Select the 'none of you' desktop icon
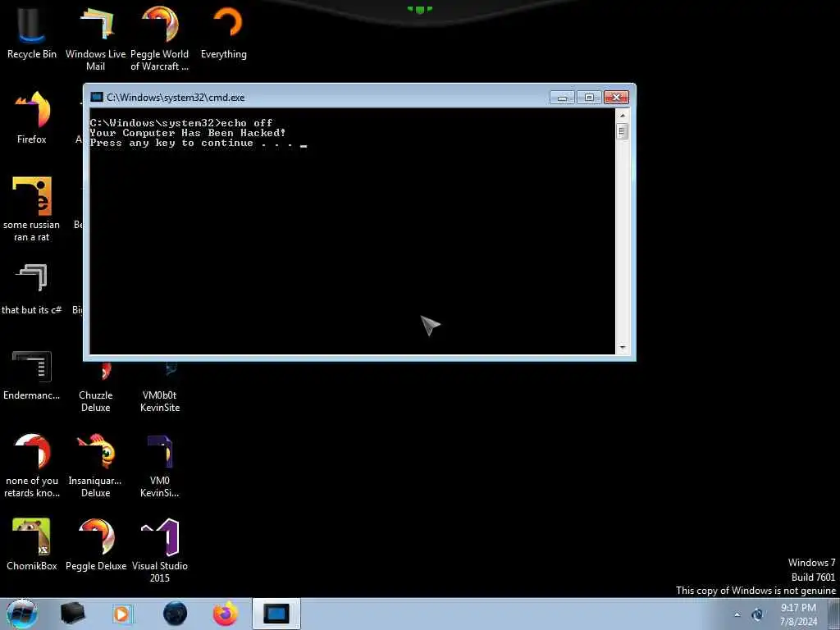Screen dimensions: 840x630 (x=32, y=466)
